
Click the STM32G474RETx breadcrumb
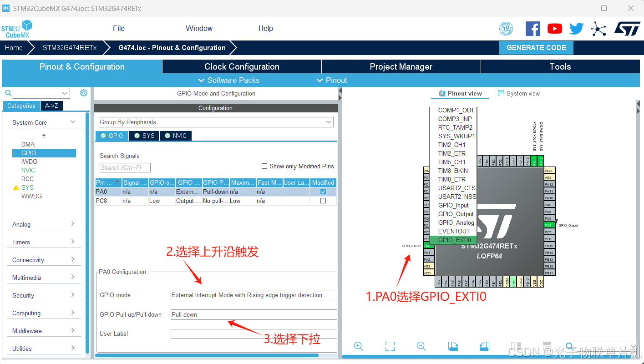pos(70,48)
